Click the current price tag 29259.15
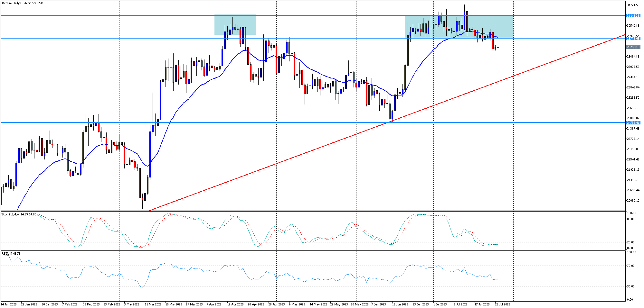This screenshot has width=644, height=308. pyautogui.click(x=633, y=47)
